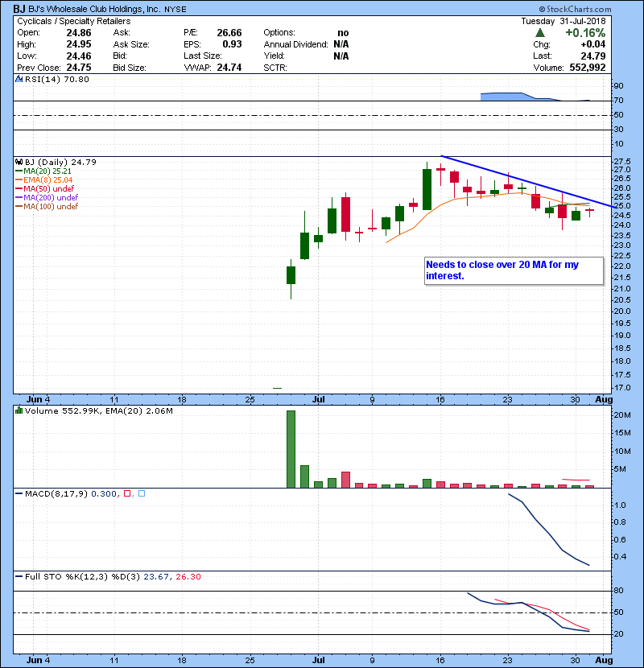Click the tallest green volume bar

pos(291,449)
